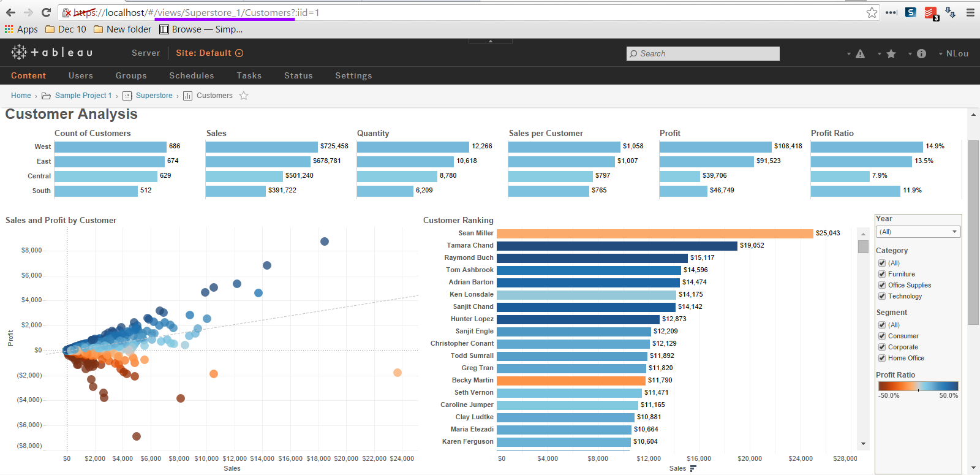The width and height of the screenshot is (980, 475).
Task: Click inside the Search field
Action: tap(703, 53)
